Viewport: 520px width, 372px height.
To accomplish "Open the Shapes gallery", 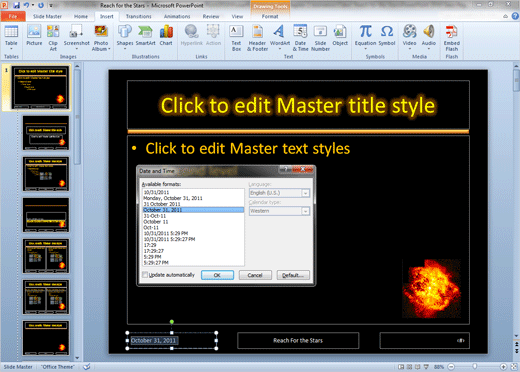I will click(125, 37).
